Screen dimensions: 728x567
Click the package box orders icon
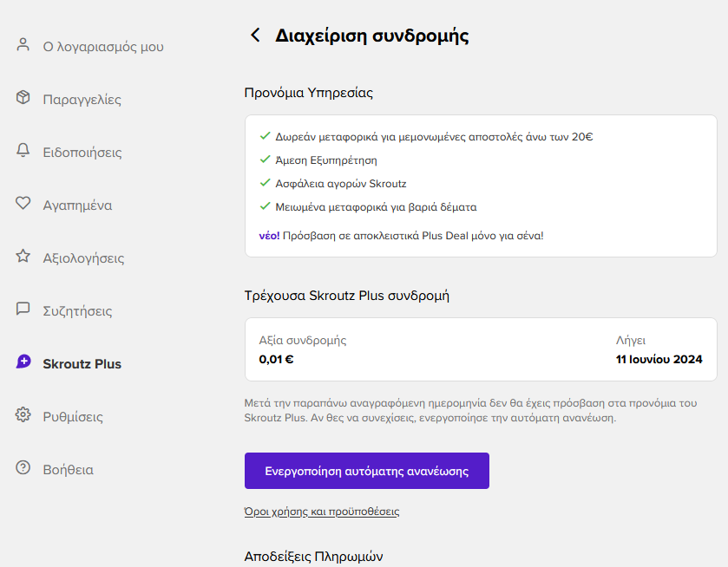23,97
